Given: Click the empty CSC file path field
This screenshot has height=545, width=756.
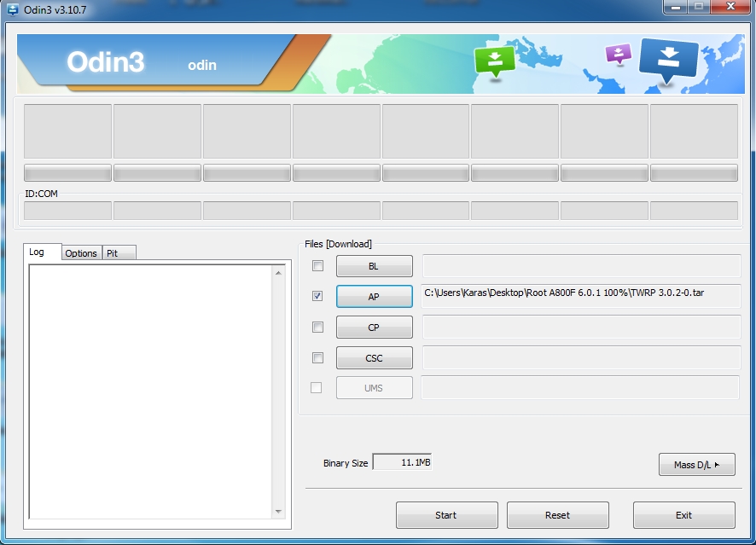Looking at the screenshot, I should [581, 357].
